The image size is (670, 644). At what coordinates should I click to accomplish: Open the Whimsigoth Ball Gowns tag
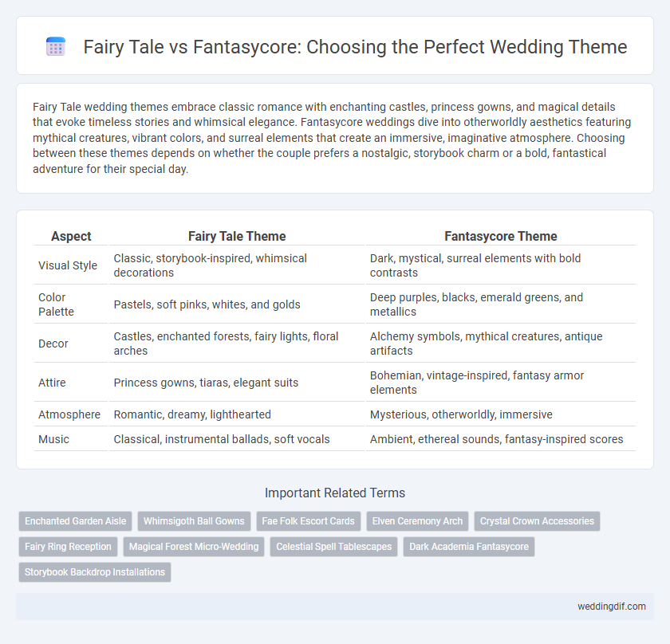[194, 521]
